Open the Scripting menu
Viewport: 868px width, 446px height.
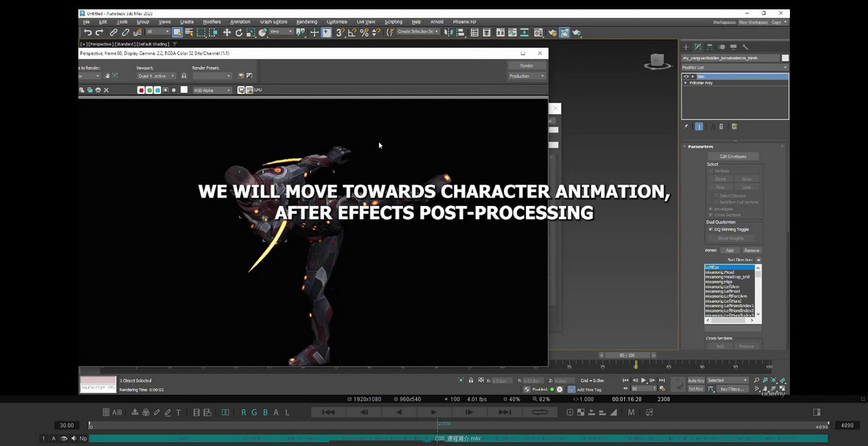pos(393,22)
